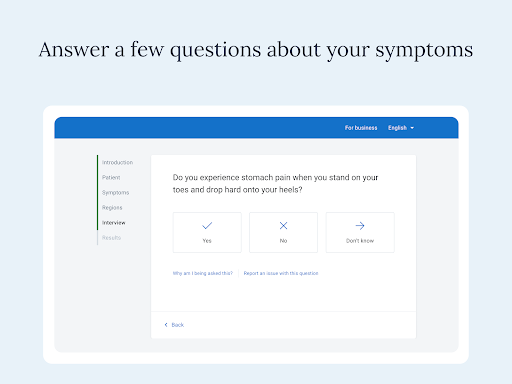
Task: Click 'Why am I being asked this?'
Action: click(203, 273)
